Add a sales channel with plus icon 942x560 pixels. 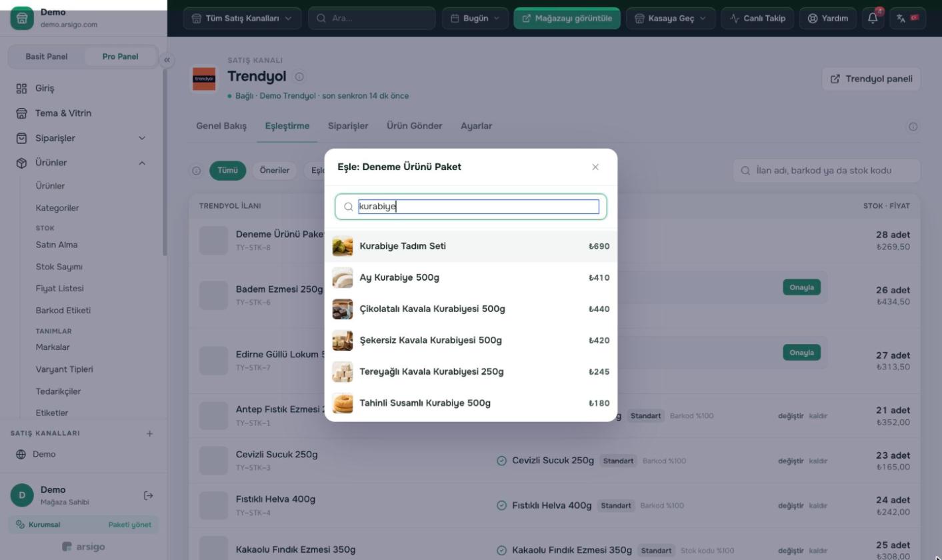point(149,433)
